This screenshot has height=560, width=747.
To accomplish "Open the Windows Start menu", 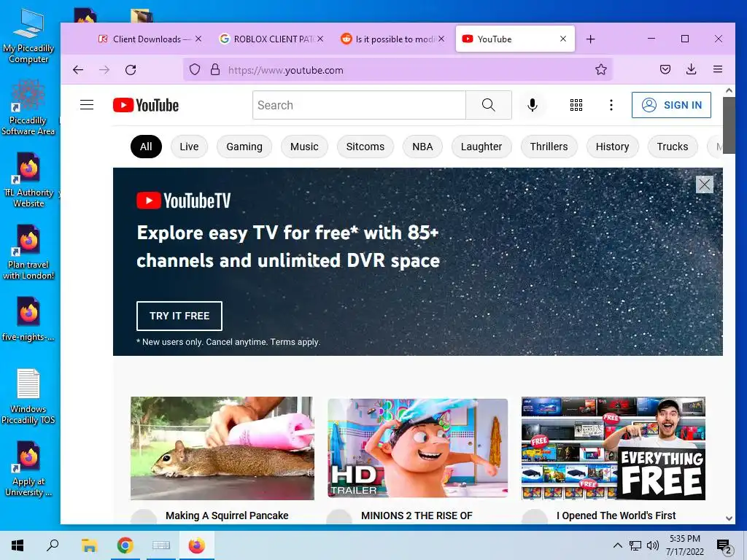I will click(18, 545).
